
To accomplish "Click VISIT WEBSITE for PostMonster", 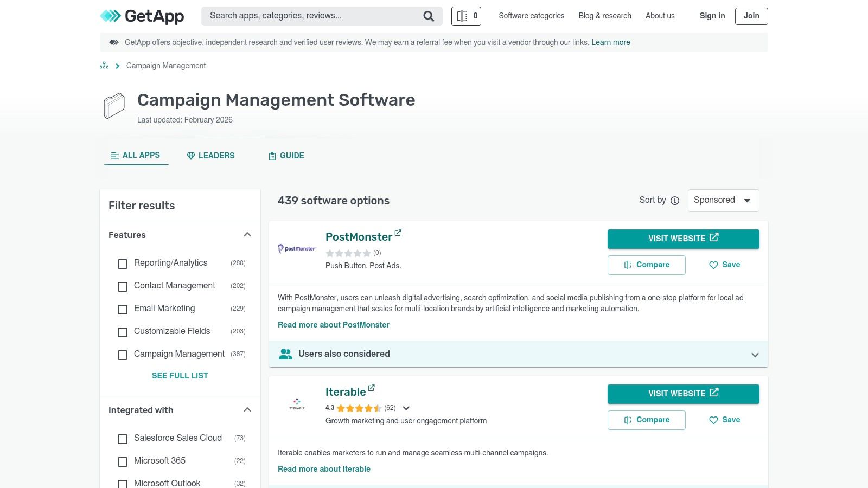I will tap(683, 239).
